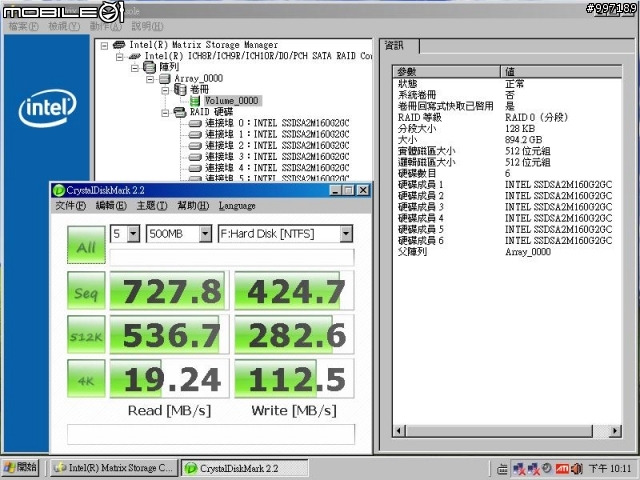Switch to the 資訊 tab
Viewport: 640px width, 480px height.
pyautogui.click(x=399, y=46)
